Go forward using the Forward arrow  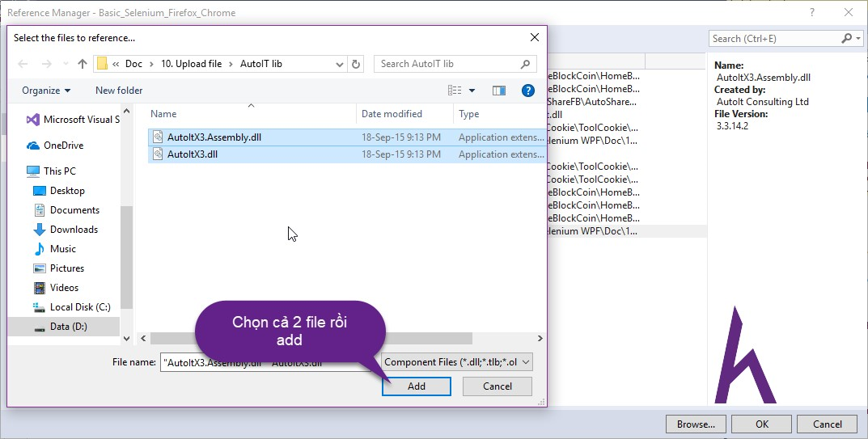(x=46, y=64)
